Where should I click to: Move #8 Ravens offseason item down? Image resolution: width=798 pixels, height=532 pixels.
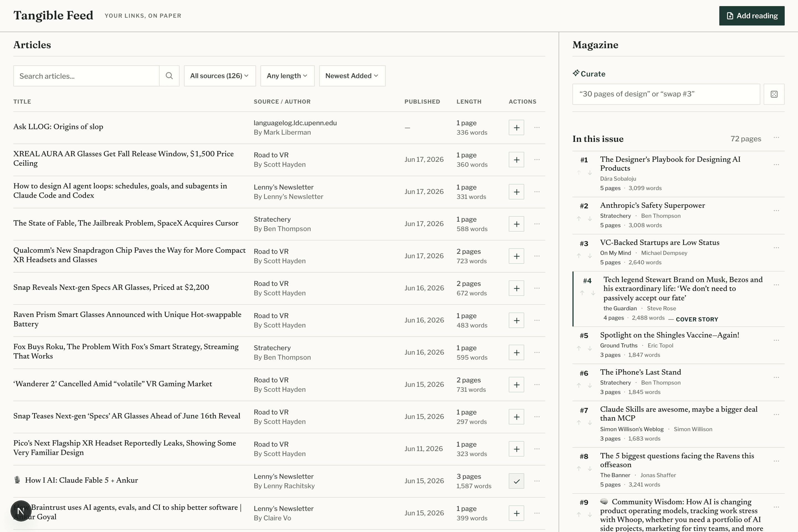(590, 469)
